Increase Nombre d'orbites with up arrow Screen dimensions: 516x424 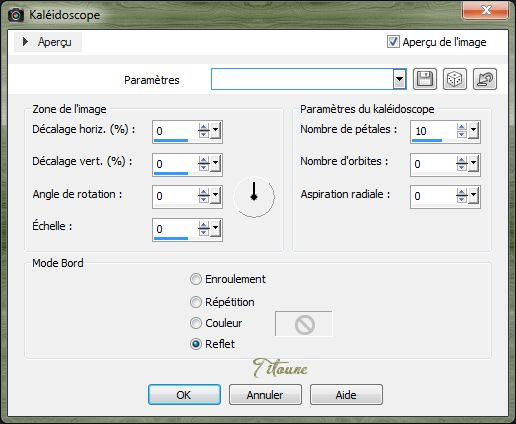pos(462,160)
